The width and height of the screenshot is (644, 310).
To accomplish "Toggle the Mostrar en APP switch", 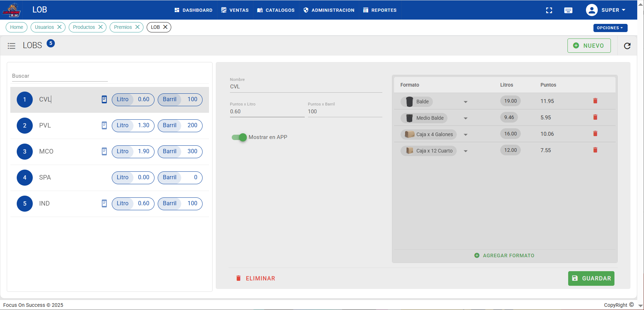I will [x=239, y=137].
